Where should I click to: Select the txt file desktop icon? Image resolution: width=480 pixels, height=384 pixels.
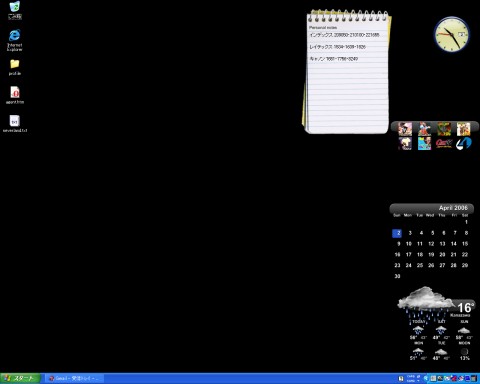(x=15, y=124)
